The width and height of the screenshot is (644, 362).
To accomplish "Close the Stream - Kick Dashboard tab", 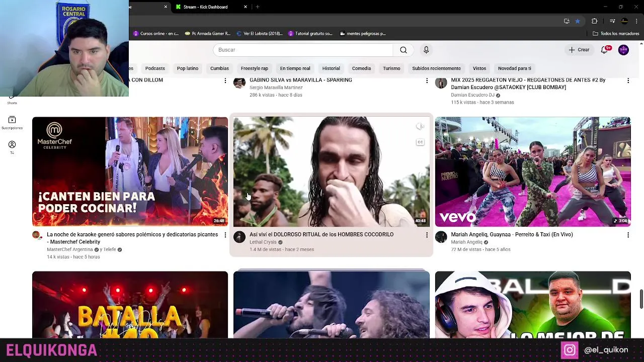I will (246, 7).
